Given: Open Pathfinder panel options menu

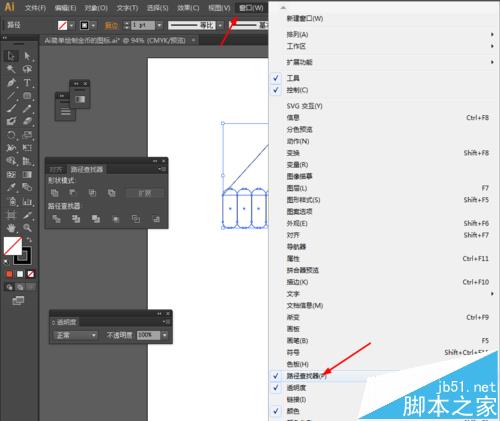Looking at the screenshot, I should click(162, 169).
